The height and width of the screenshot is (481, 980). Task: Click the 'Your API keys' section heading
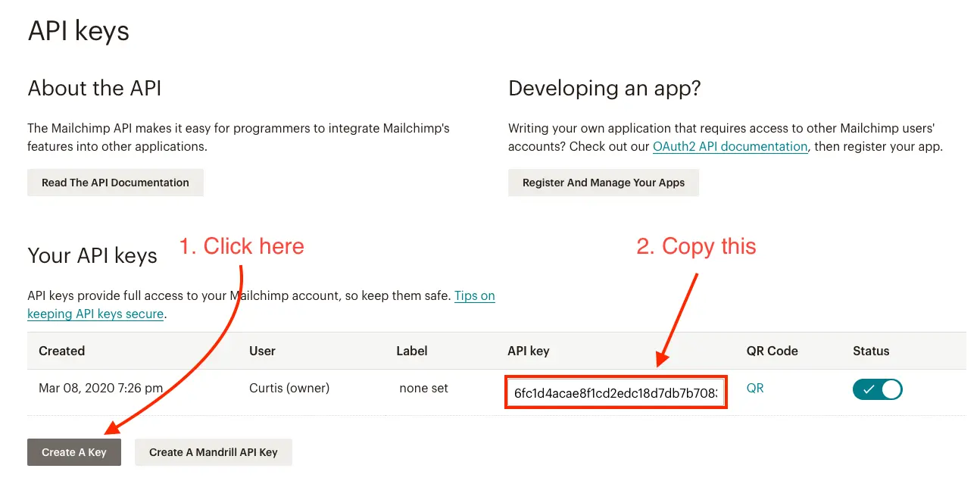tap(92, 256)
